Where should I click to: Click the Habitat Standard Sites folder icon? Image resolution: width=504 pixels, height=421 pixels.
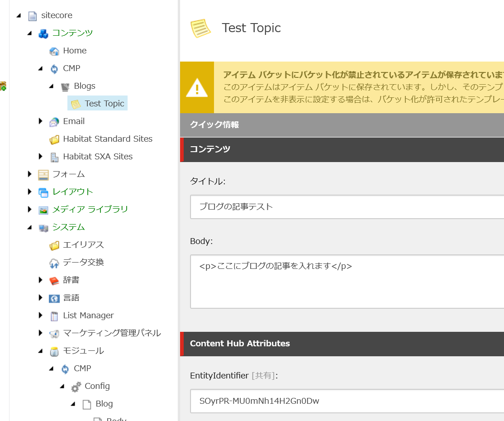point(54,139)
